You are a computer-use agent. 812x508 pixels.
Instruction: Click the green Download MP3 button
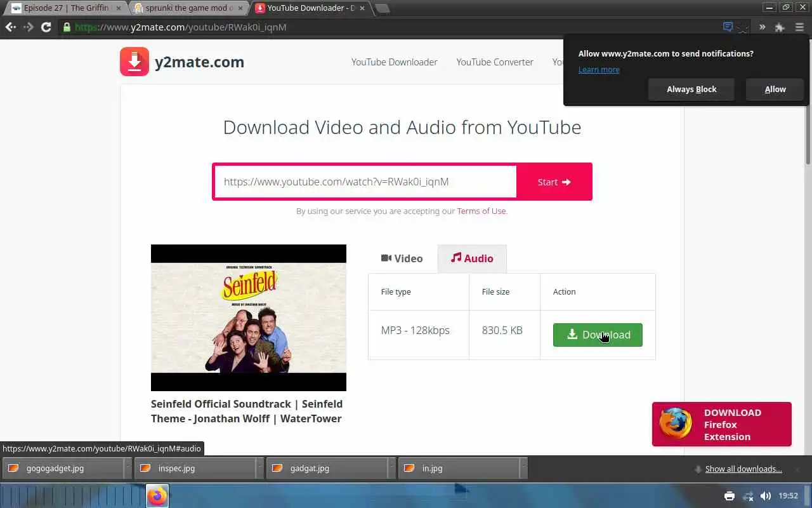tap(598, 335)
